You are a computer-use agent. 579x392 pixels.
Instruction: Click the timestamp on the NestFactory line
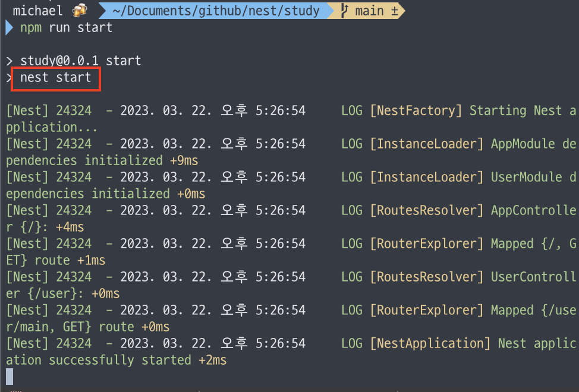point(213,110)
